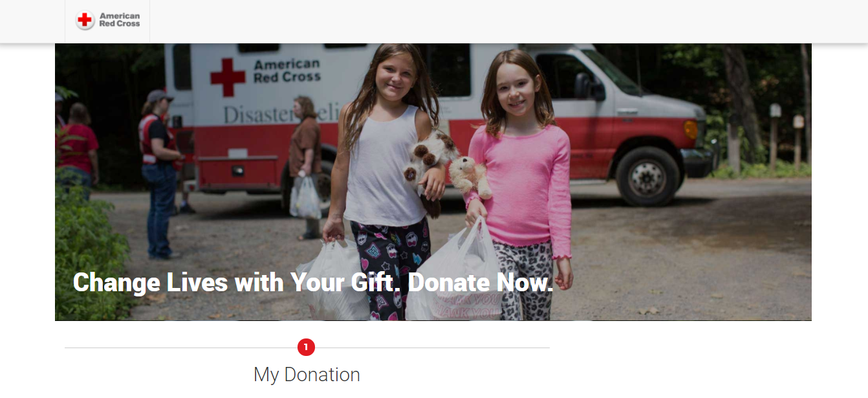Select the step 1 red circle marker
The width and height of the screenshot is (868, 398).
[306, 348]
